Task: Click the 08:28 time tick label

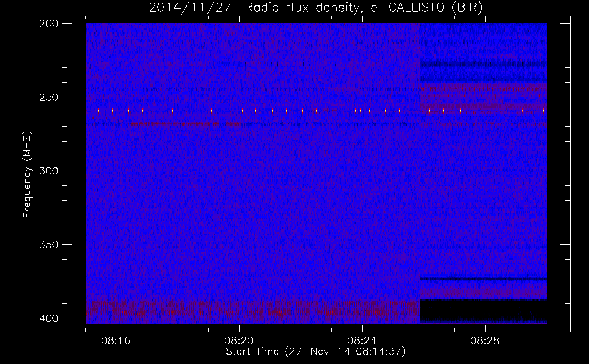Action: (485, 341)
